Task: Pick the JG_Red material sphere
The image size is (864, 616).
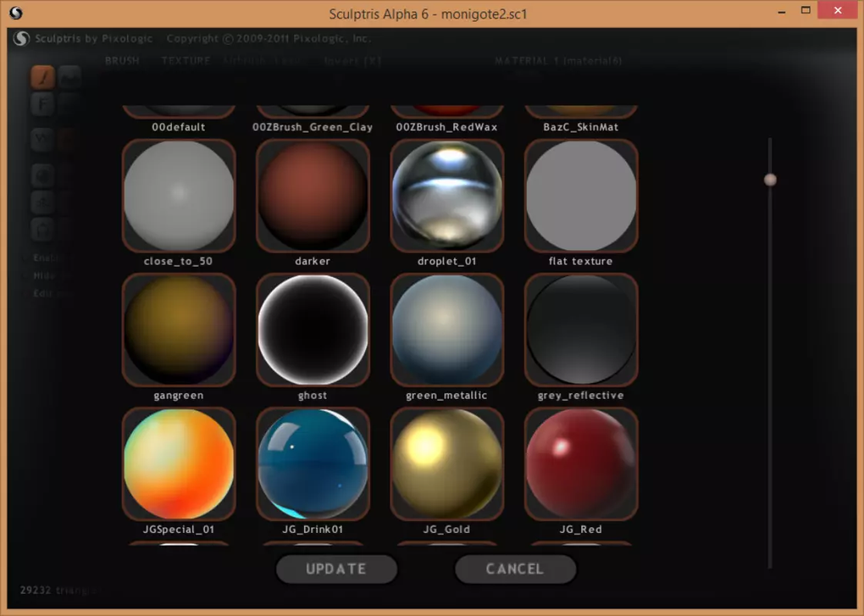Action: [x=581, y=464]
